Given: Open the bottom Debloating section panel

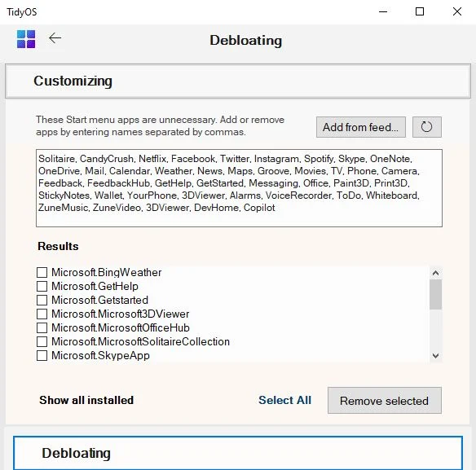Looking at the screenshot, I should click(238, 453).
